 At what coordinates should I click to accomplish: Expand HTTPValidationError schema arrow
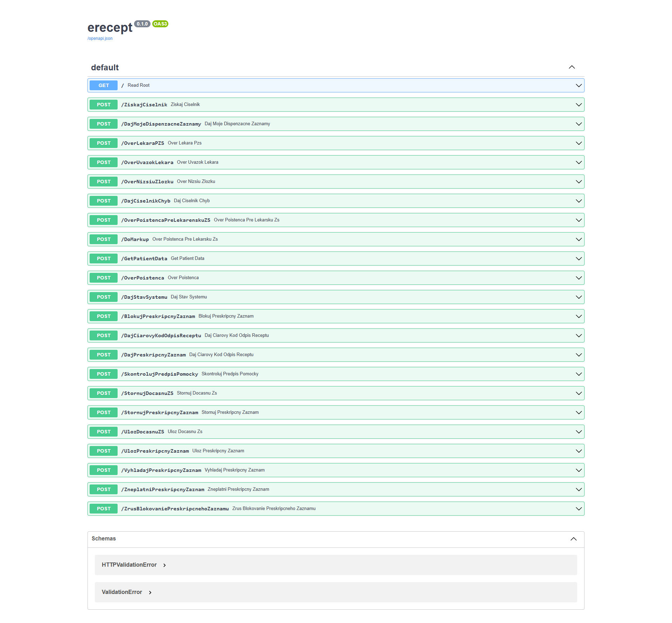164,565
